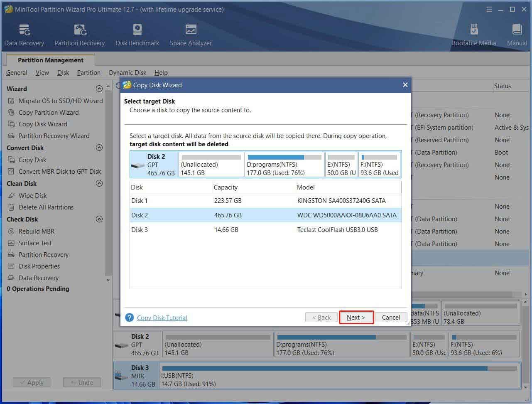Click the Copy Disk icon under Convert Disk
Screen dimensions: 532x404
[11, 160]
